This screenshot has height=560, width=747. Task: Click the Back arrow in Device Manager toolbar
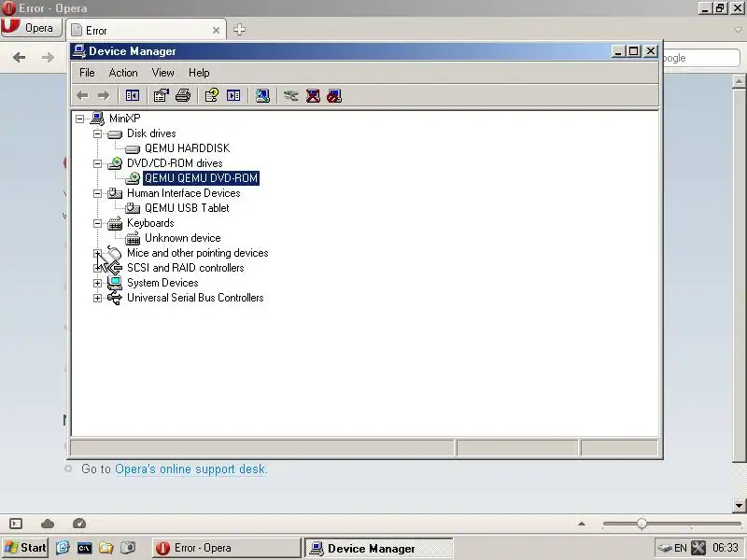(82, 96)
